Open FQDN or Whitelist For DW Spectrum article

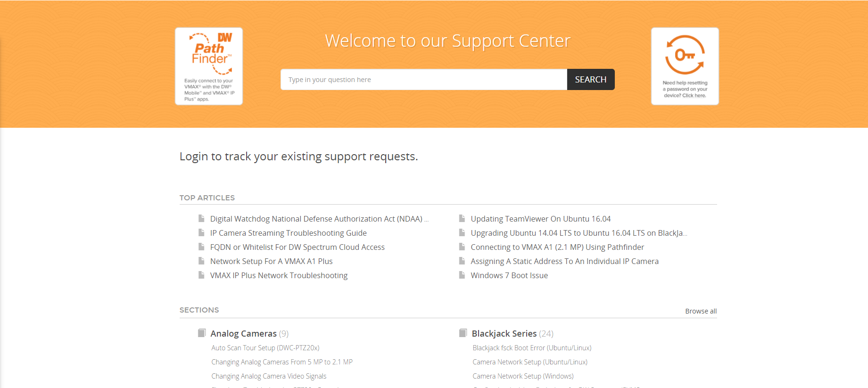tap(298, 247)
